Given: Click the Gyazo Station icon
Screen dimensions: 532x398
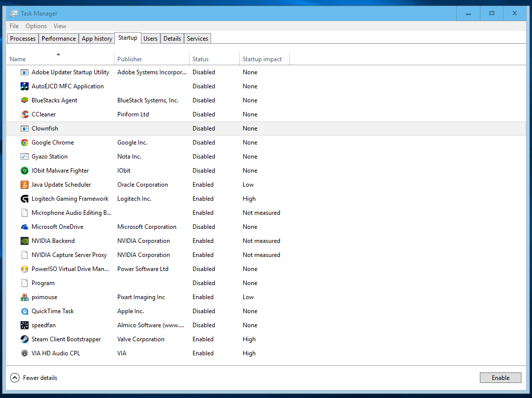Looking at the screenshot, I should [25, 157].
